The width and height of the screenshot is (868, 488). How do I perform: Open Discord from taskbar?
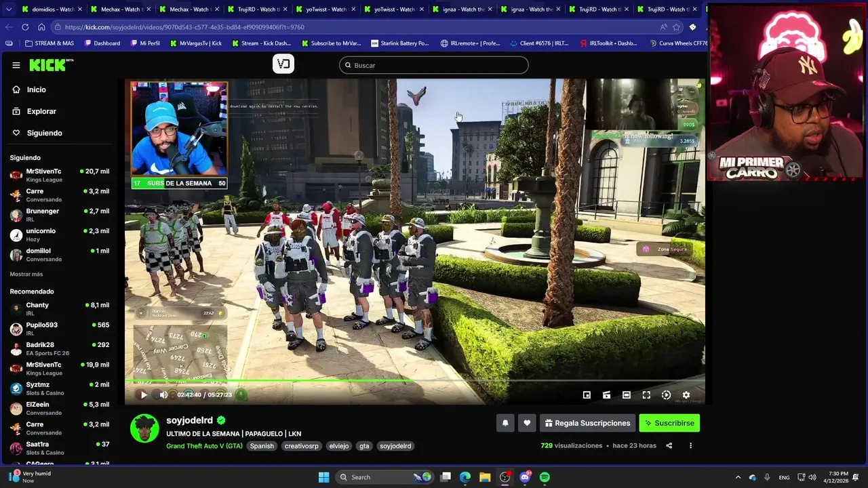(525, 477)
